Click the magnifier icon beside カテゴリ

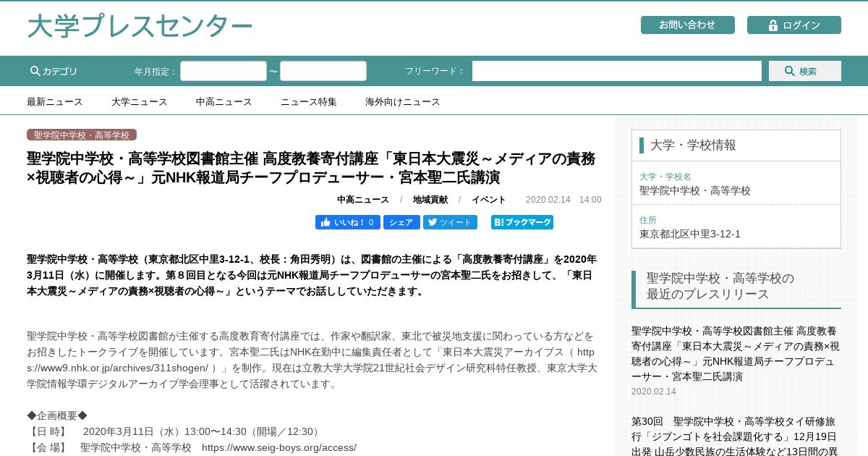point(35,71)
